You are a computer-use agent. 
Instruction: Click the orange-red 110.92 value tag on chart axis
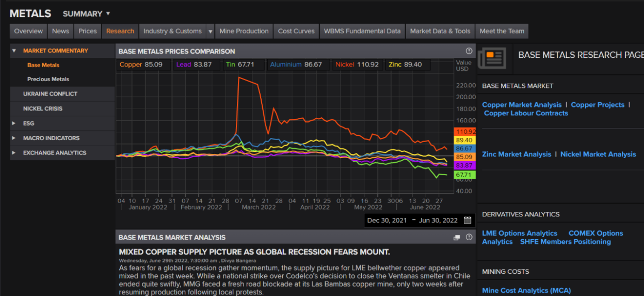point(464,132)
